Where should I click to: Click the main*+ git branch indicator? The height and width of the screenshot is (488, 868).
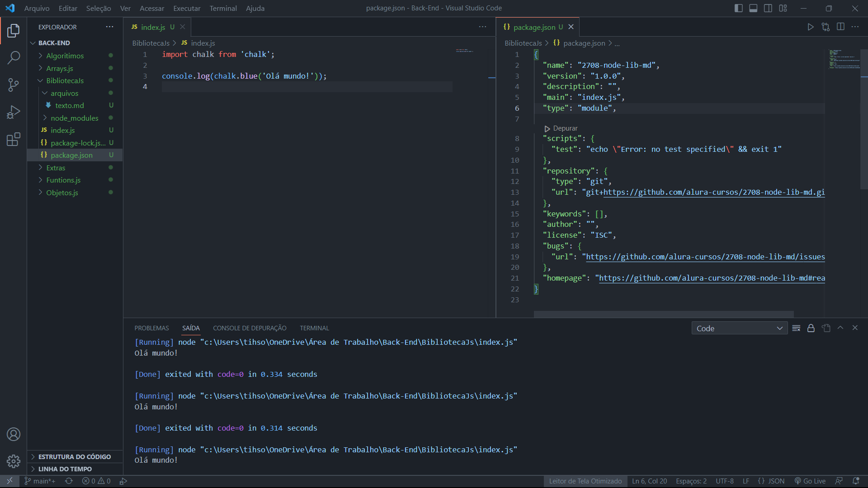click(x=40, y=481)
